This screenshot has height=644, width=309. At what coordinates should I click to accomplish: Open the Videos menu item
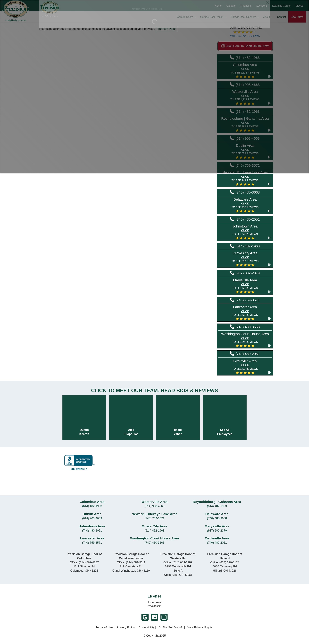pyautogui.click(x=299, y=6)
